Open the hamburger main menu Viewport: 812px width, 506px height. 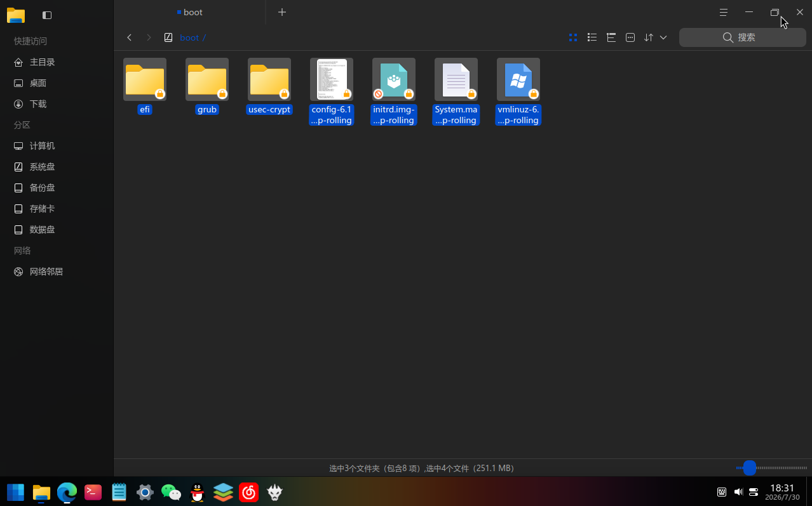[724, 12]
